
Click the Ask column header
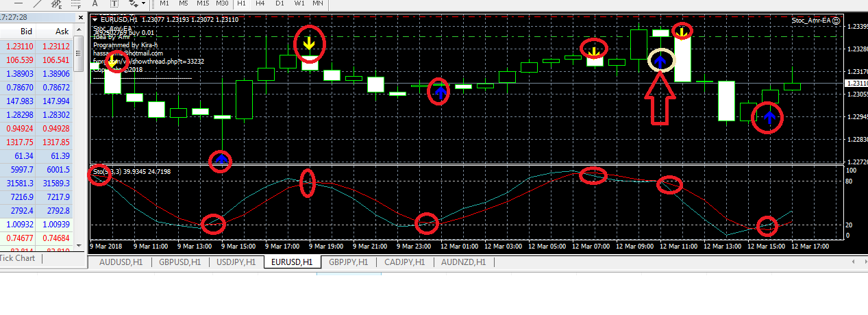pos(61,32)
